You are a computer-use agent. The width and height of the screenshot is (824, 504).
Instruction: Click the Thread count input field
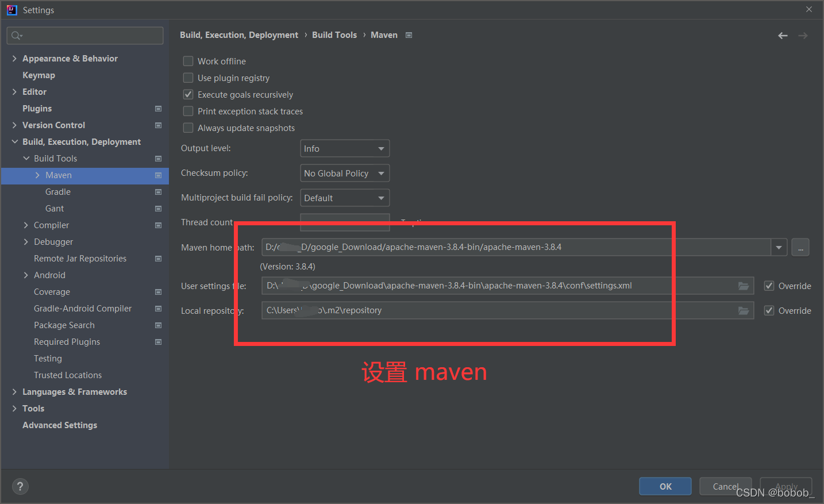tap(345, 222)
